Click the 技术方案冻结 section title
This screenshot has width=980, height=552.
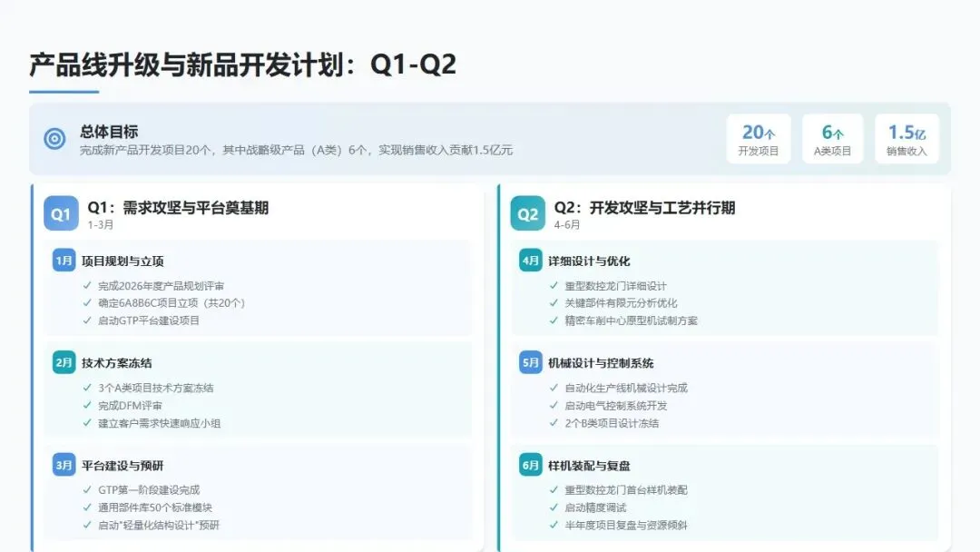(x=116, y=363)
